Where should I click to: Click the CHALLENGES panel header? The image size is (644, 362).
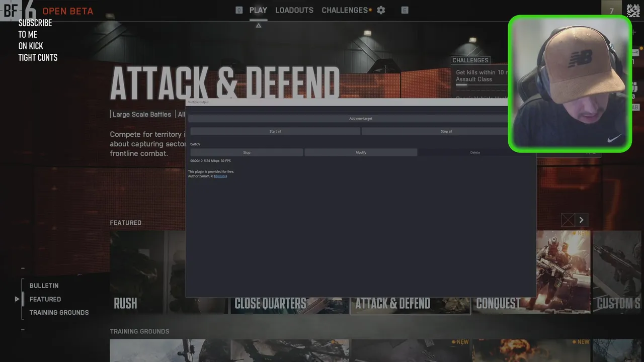point(470,60)
